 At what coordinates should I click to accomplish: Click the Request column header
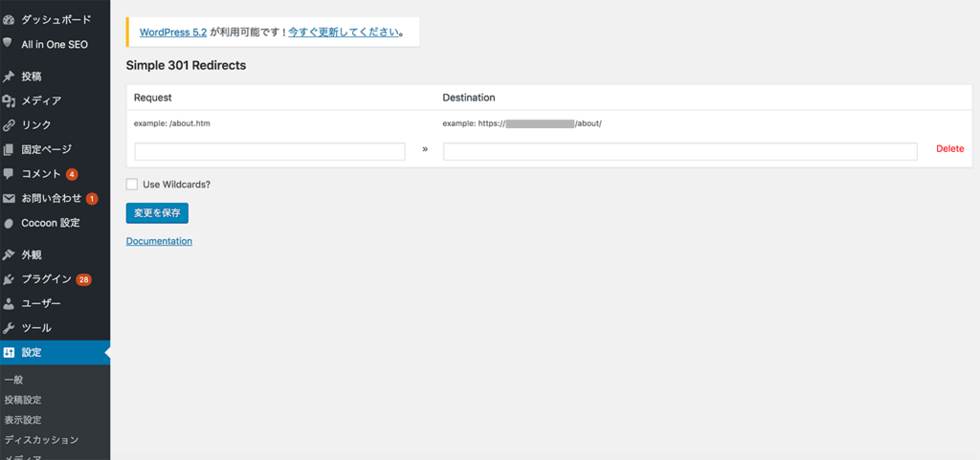tap(153, 98)
